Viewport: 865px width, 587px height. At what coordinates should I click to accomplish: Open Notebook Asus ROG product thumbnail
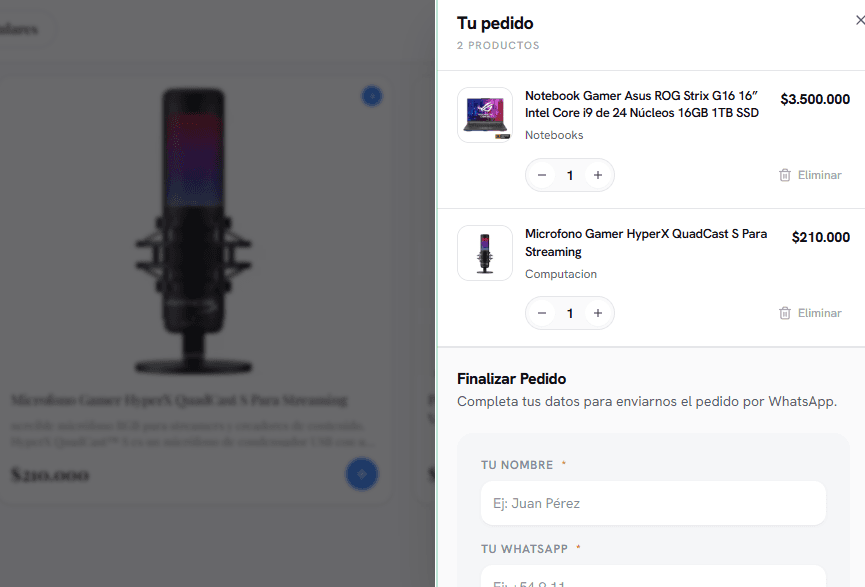[x=485, y=115]
